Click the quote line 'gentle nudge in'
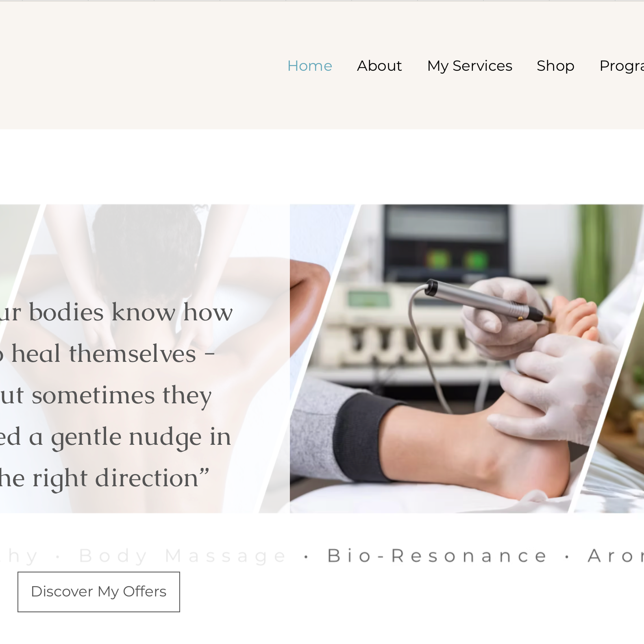The image size is (644, 644). click(x=141, y=437)
